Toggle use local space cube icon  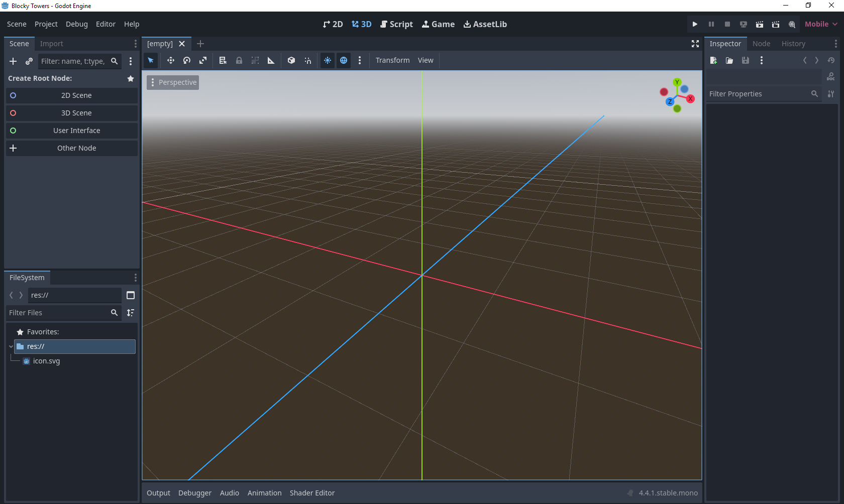click(x=291, y=60)
